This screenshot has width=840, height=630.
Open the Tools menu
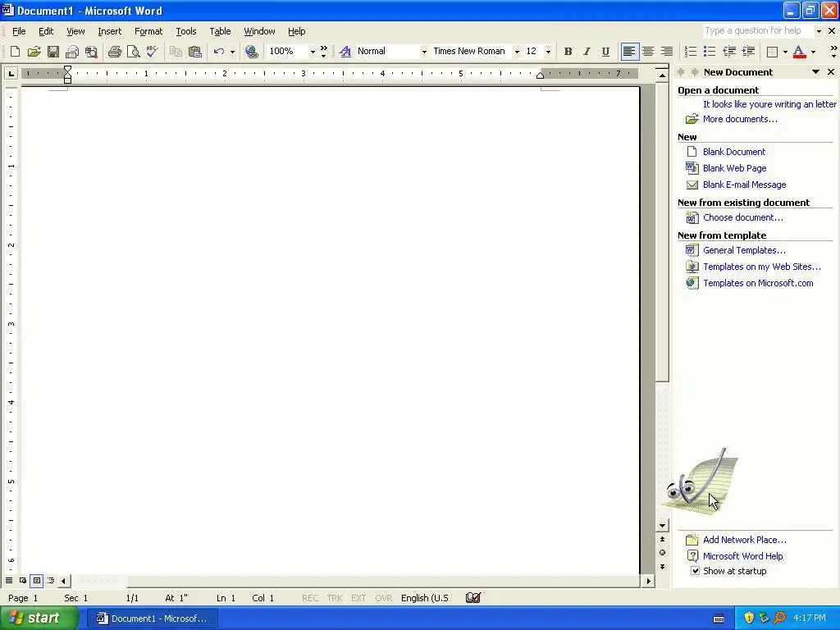tap(186, 31)
